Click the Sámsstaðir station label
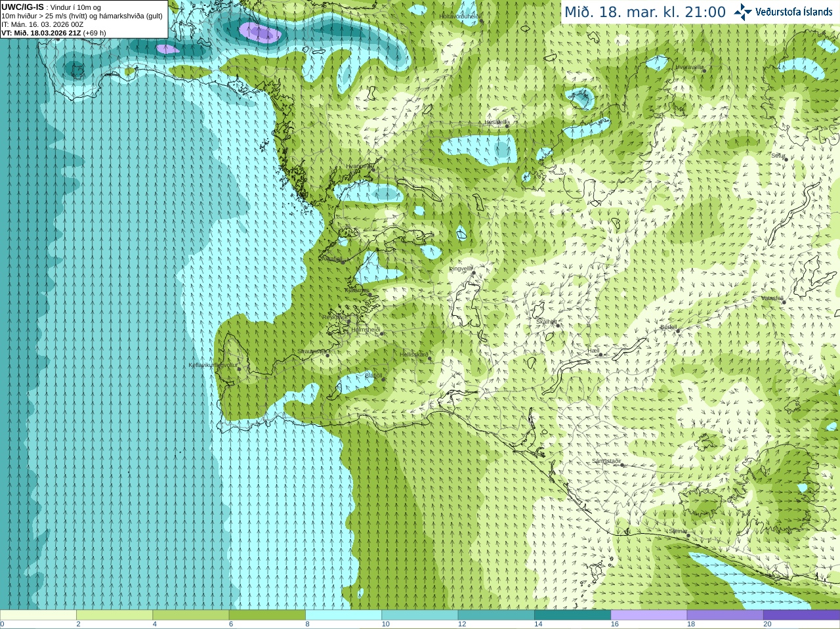This screenshot has height=629, width=840. 606,461
